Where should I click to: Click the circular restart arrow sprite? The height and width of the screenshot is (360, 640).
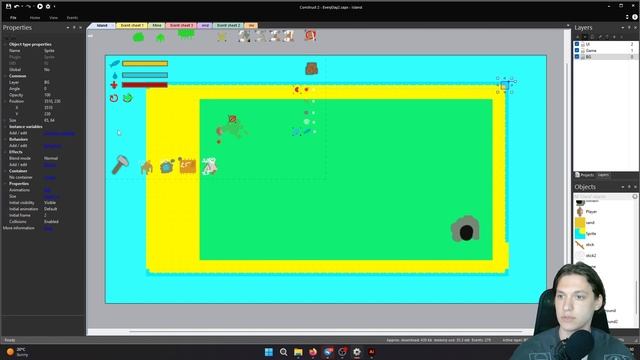pos(114,98)
